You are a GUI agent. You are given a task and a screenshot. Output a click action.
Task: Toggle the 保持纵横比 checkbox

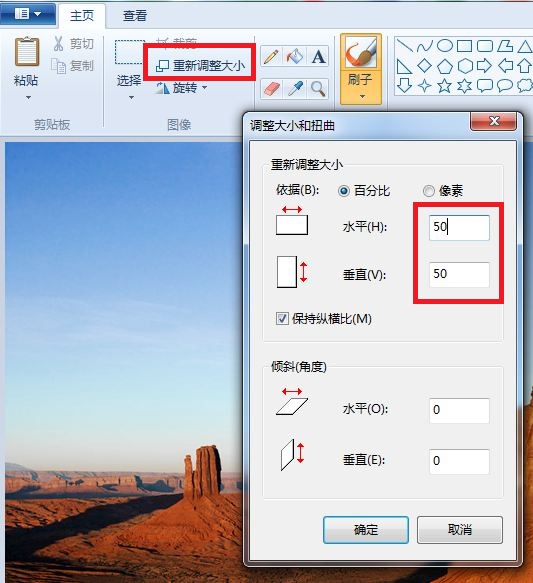coord(282,319)
